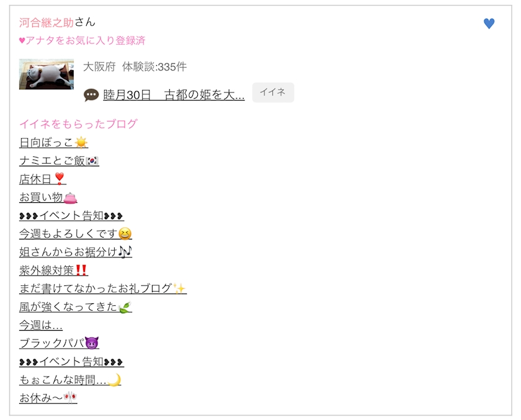Screen dimensions: 521x420
Task: Click the イイネ button
Action: tap(273, 92)
